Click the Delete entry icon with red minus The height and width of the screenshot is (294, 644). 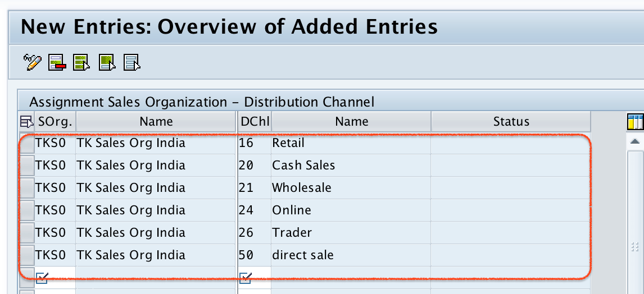[x=57, y=62]
